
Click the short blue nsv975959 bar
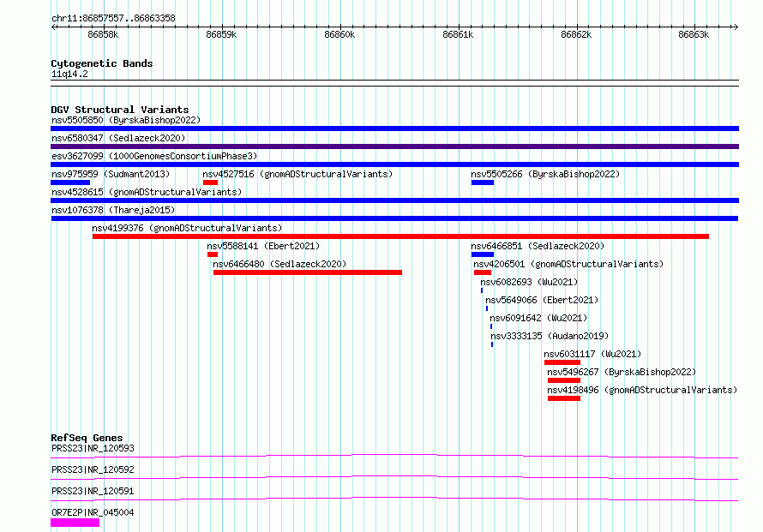[70, 182]
